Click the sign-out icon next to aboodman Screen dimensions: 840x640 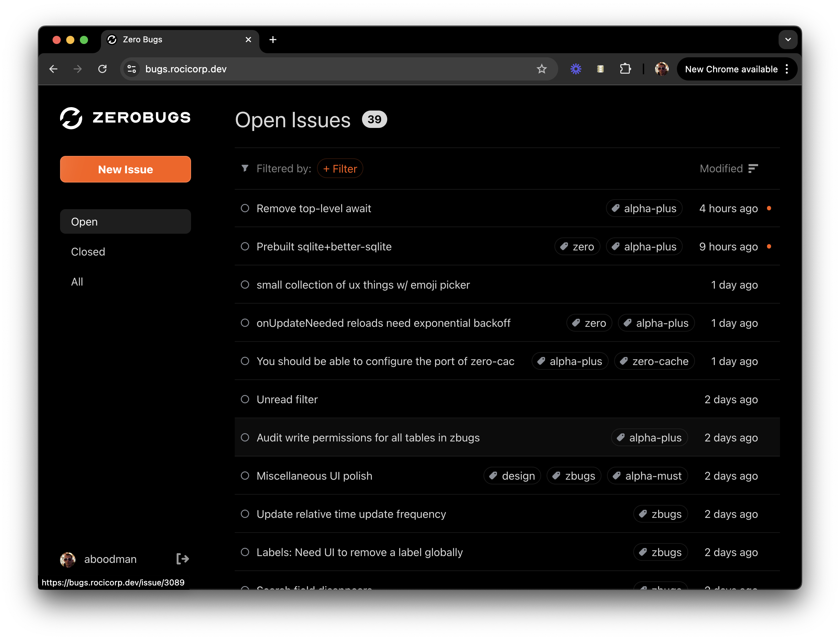tap(183, 559)
